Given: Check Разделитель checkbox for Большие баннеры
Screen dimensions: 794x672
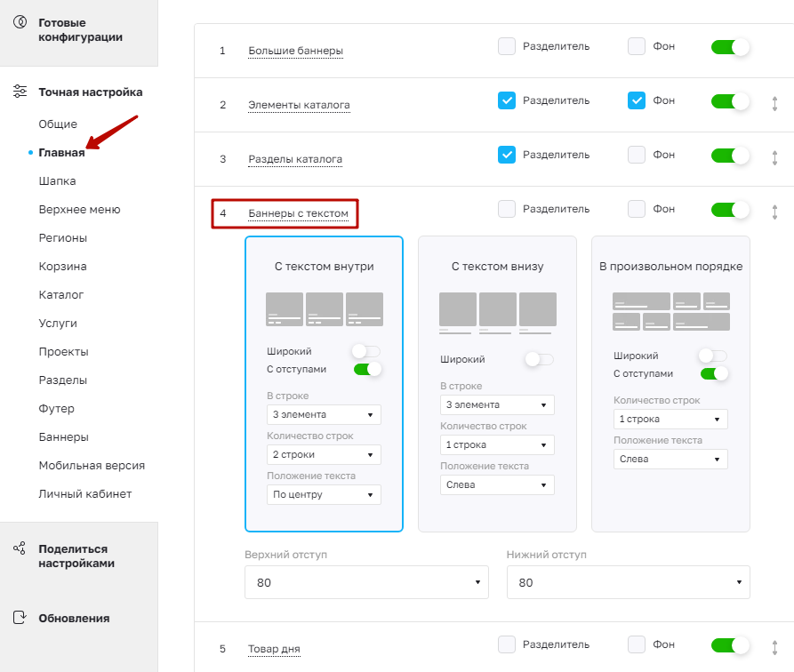Looking at the screenshot, I should (507, 46).
